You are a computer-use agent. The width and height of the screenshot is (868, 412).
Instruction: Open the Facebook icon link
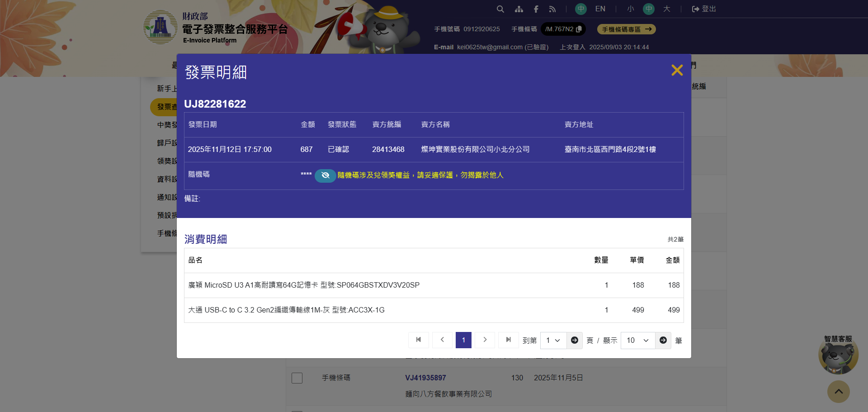[536, 9]
